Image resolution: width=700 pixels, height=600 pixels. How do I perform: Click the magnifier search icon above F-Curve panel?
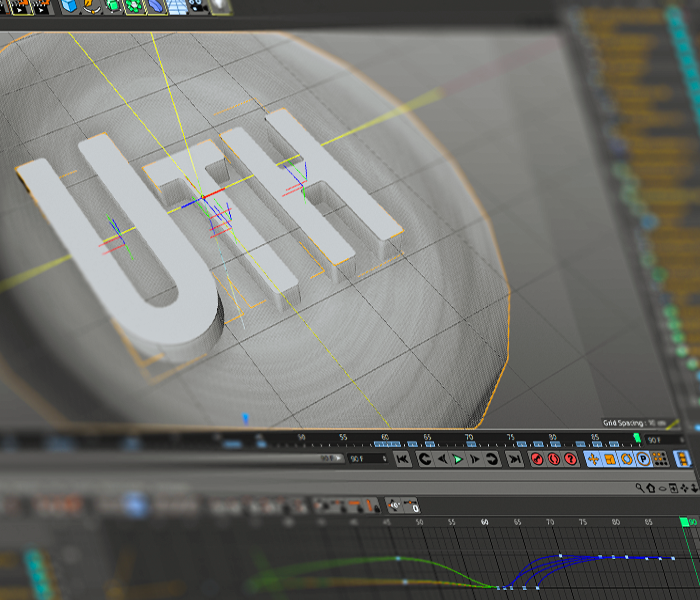pos(640,488)
